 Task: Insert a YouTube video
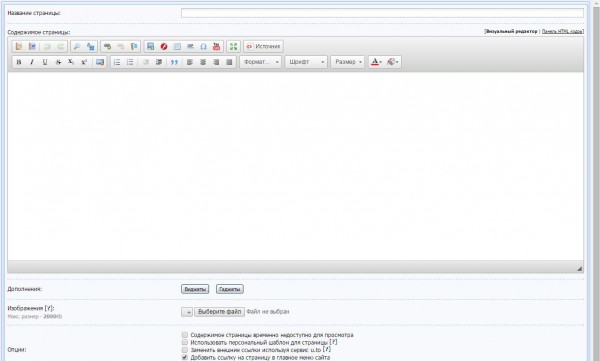pos(216,47)
